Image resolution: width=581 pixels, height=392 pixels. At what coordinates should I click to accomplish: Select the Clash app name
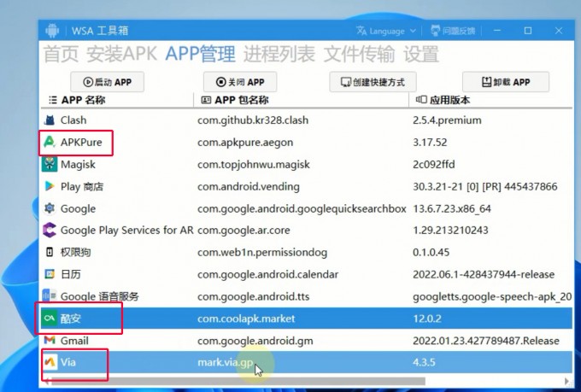coord(73,120)
